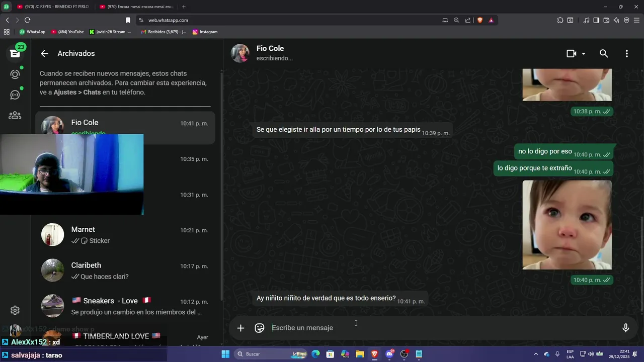Image resolution: width=644 pixels, height=362 pixels.
Task: Open the Chats icon with 23 badge
Action: pos(15,53)
